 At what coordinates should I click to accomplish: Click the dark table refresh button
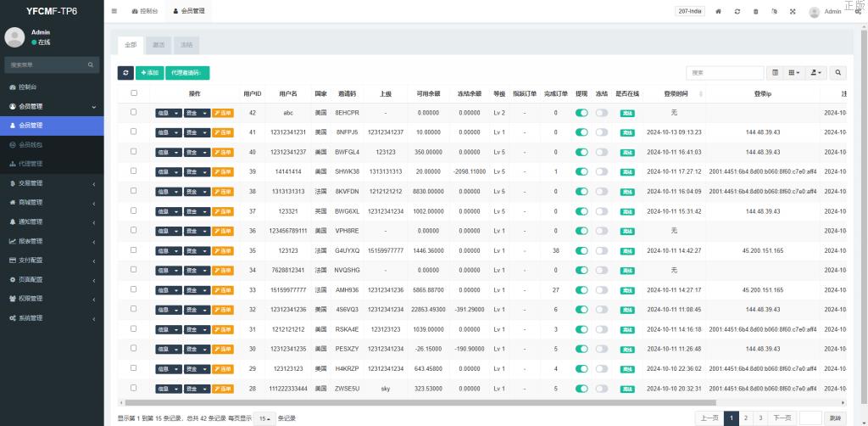(125, 73)
